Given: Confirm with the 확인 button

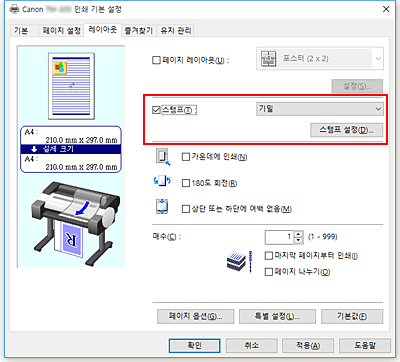Looking at the screenshot, I should [195, 345].
